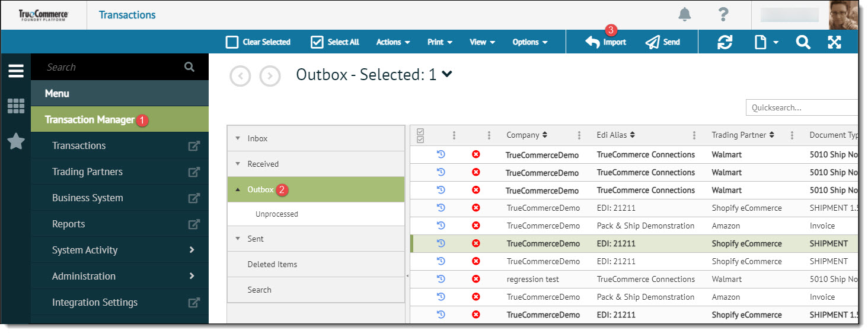
Task: Open the Actions dropdown menu
Action: click(x=393, y=42)
